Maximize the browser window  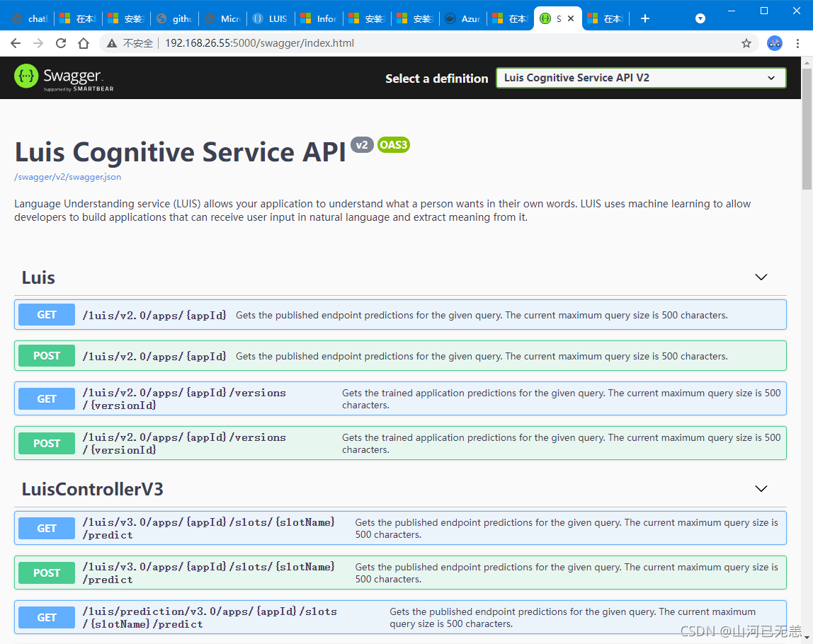[x=763, y=11]
